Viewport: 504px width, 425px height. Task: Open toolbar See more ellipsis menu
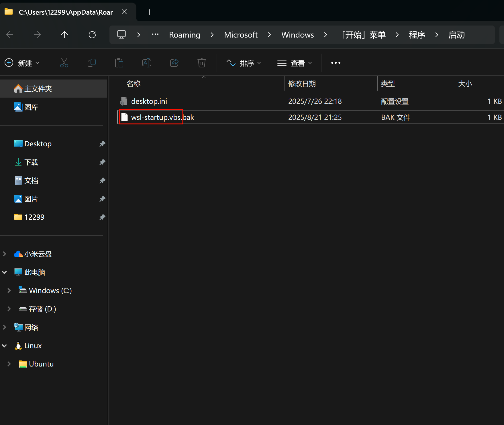[336, 63]
